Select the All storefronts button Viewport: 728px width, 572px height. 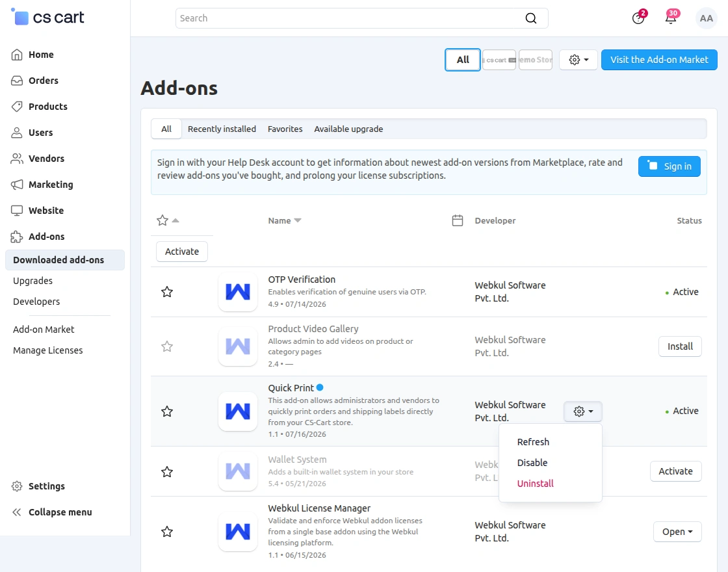click(463, 60)
